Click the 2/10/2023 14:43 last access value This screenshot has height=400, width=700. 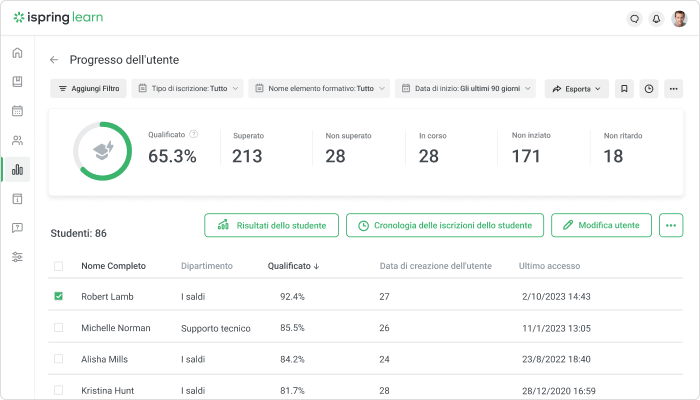click(556, 297)
